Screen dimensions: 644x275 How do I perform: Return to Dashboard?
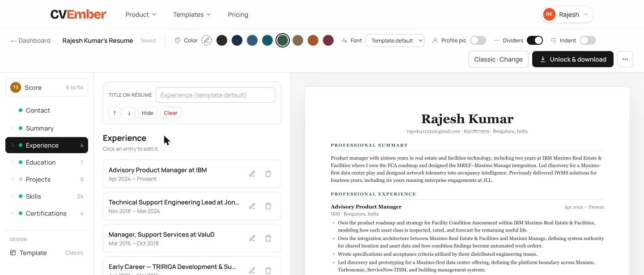pyautogui.click(x=30, y=40)
